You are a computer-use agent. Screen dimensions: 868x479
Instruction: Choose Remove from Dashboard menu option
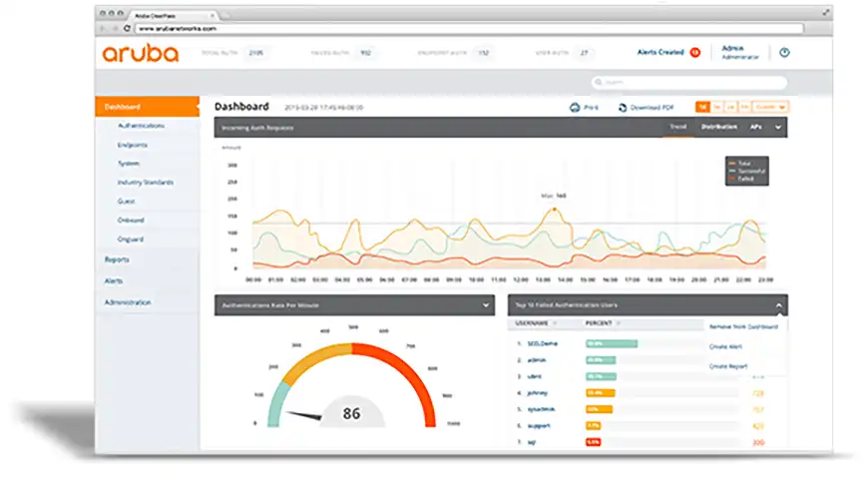(x=743, y=326)
